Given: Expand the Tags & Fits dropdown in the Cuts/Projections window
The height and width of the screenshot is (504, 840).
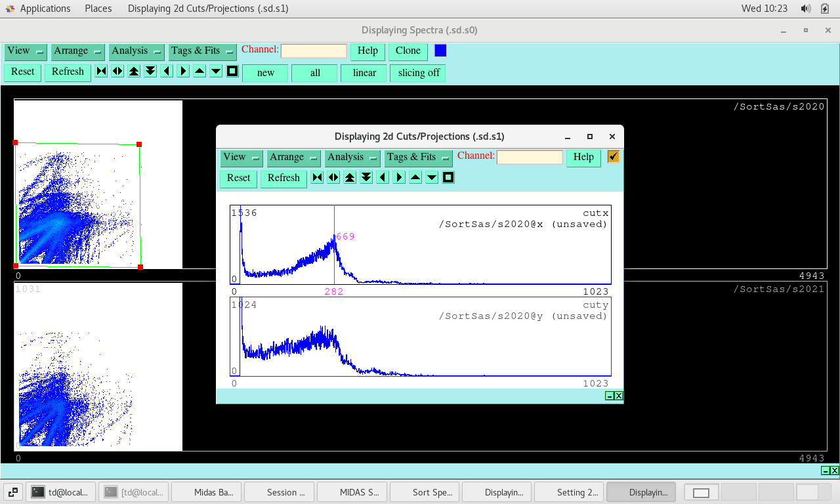Looking at the screenshot, I should coord(419,157).
